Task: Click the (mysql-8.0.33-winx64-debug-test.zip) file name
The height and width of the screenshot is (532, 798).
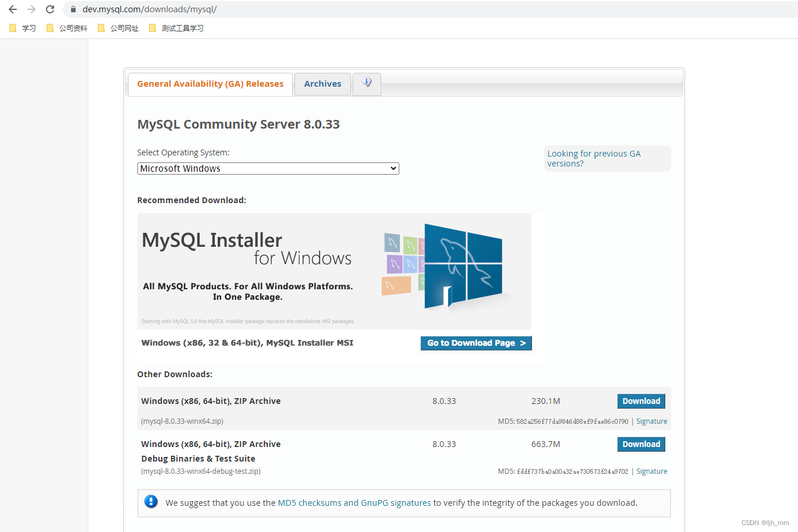Action: [201, 471]
